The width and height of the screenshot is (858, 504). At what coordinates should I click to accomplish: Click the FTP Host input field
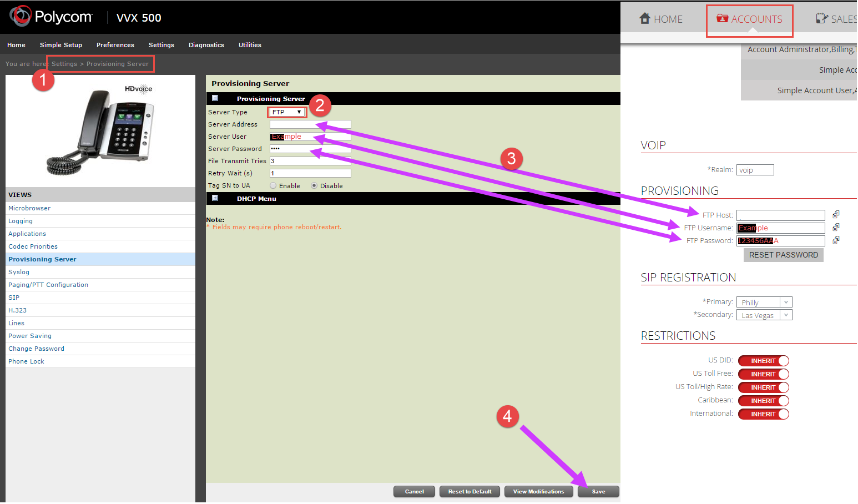click(x=781, y=215)
